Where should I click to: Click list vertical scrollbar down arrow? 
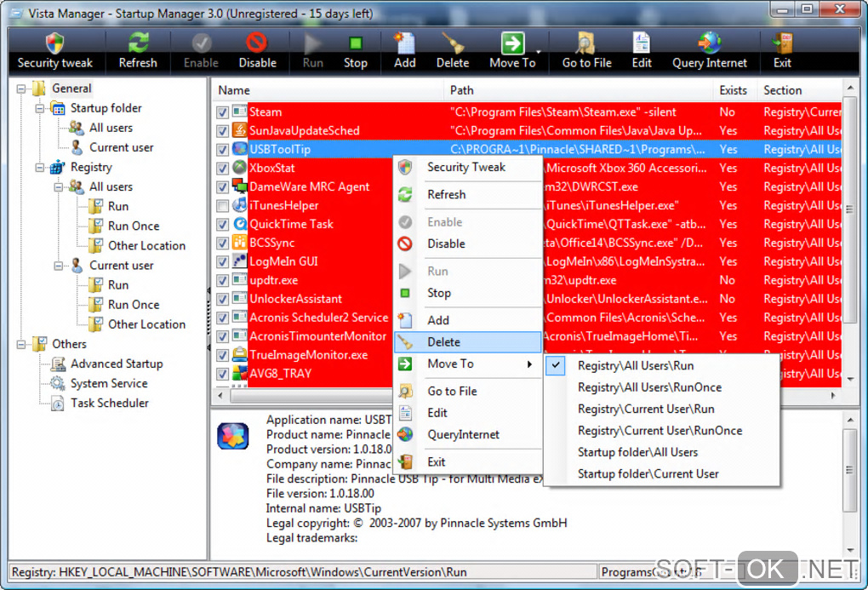coord(850,380)
